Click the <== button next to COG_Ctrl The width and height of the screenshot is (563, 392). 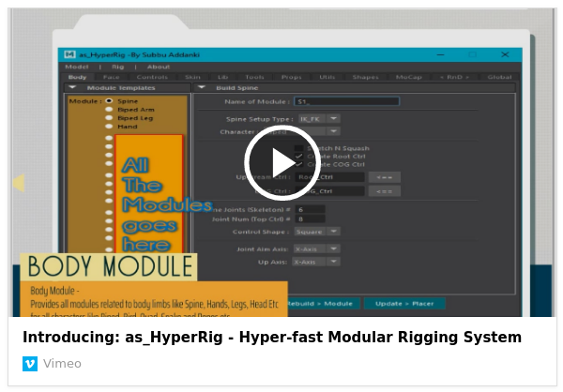(x=384, y=191)
